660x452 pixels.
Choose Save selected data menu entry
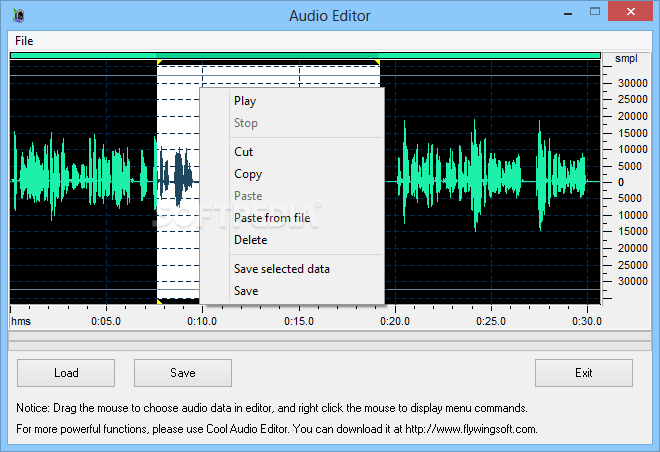point(282,269)
